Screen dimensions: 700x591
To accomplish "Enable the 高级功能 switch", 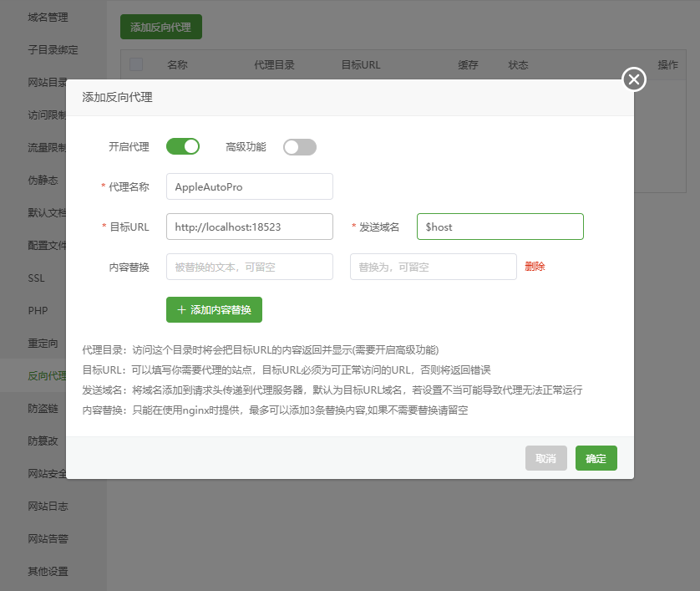I will click(x=300, y=147).
